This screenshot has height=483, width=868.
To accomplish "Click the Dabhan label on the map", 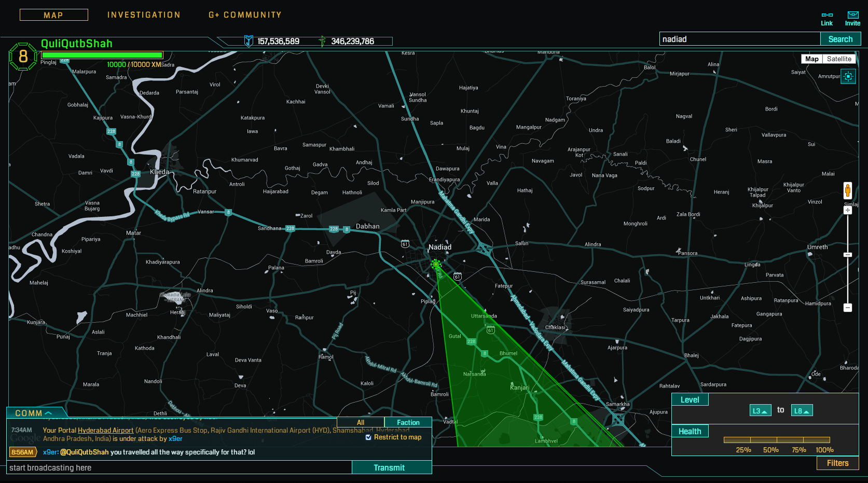I will [x=368, y=226].
